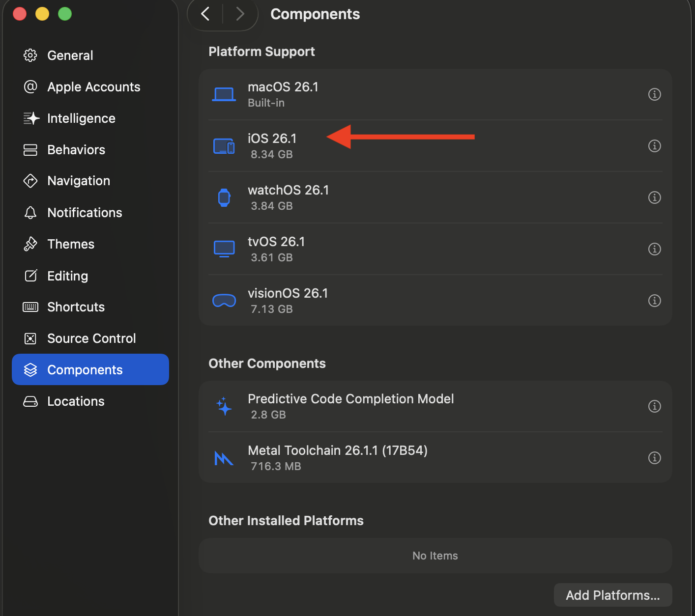Switch to Apple Accounts settings

pos(93,87)
